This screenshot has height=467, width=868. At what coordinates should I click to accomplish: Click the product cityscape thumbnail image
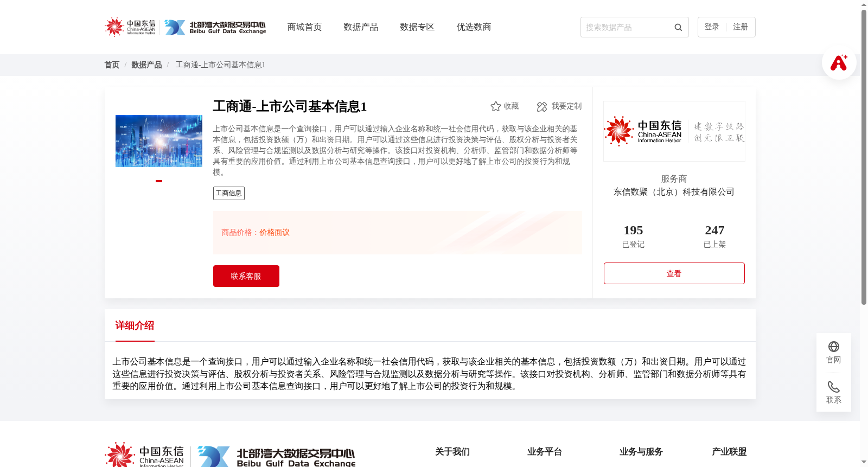click(159, 141)
